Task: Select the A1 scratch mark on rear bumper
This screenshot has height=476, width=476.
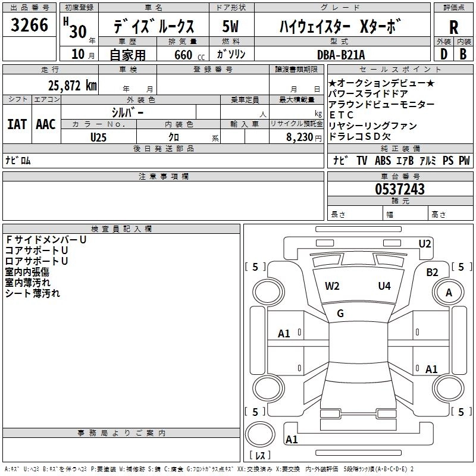Action: point(292,440)
